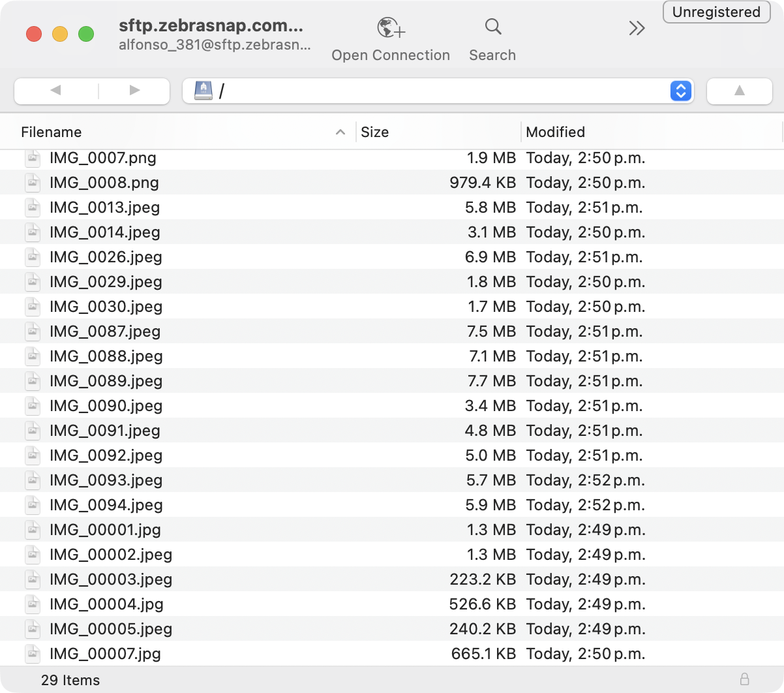
Task: Select the file name IMG_0088.jpeg
Action: pos(106,356)
